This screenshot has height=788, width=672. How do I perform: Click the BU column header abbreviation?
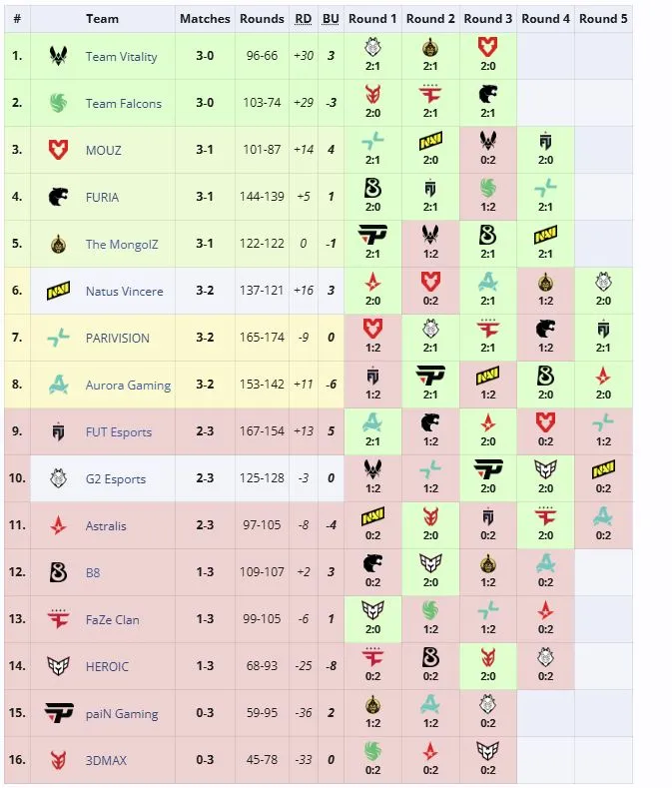tap(331, 19)
